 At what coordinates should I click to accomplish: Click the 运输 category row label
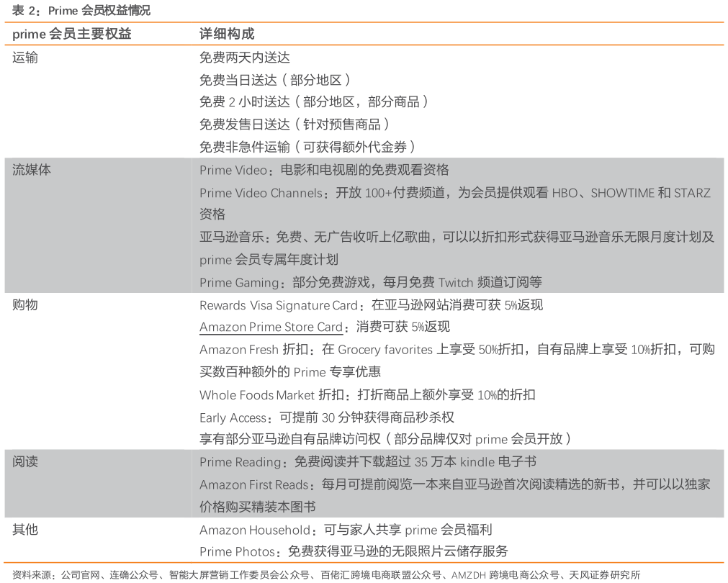[x=24, y=56]
